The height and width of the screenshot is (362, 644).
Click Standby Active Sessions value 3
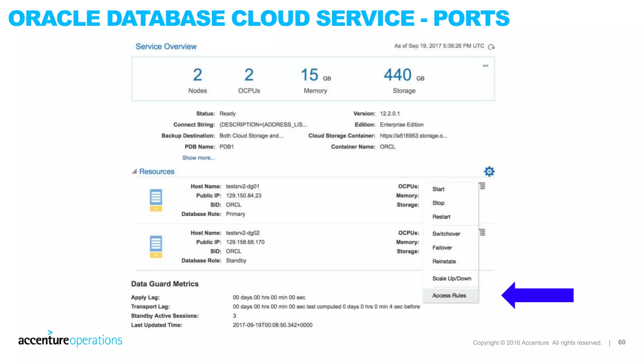(234, 316)
